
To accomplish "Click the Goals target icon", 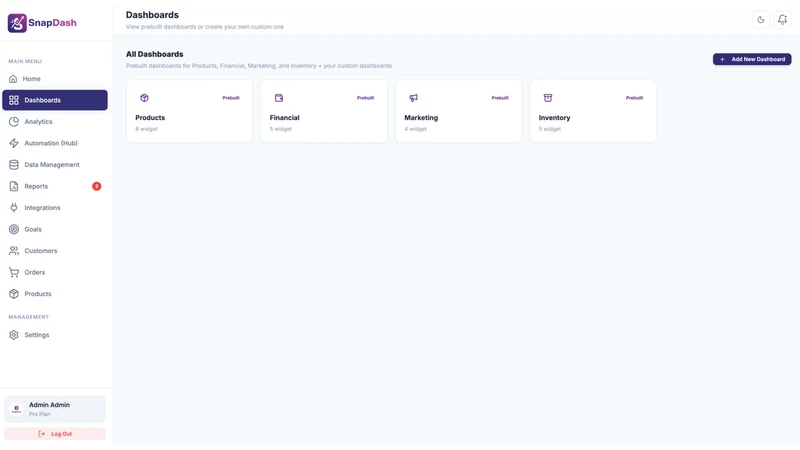I will point(14,229).
